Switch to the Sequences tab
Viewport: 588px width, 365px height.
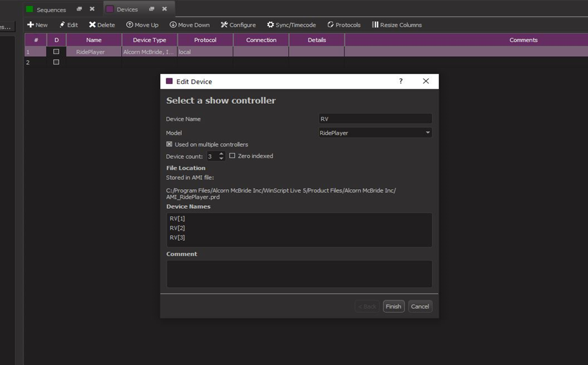(x=51, y=10)
